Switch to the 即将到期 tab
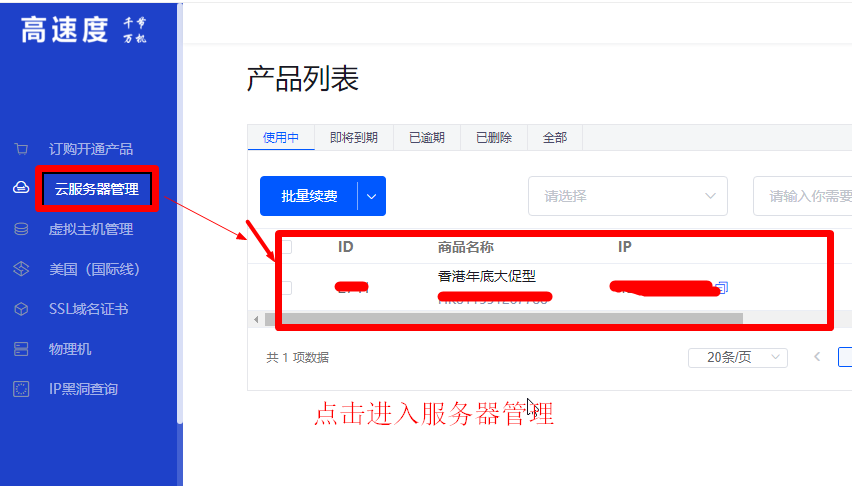This screenshot has width=852, height=486. pos(354,138)
